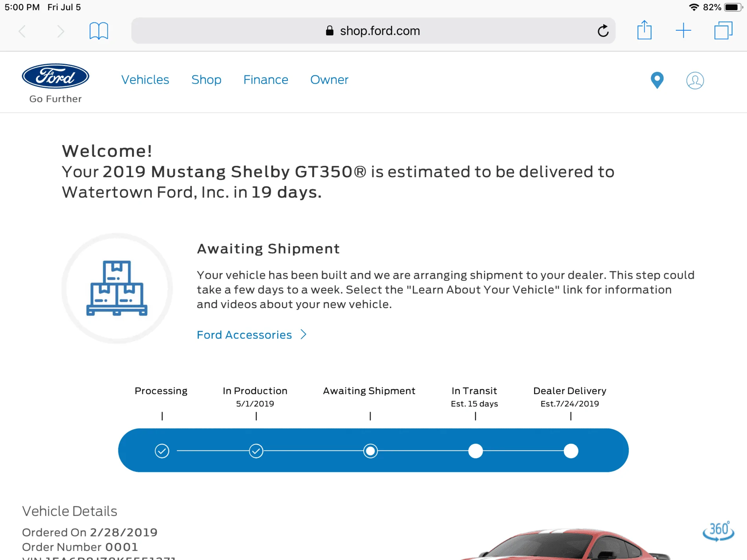Tap the Fri Jul 5 date
This screenshot has height=560, width=747.
[x=64, y=7]
